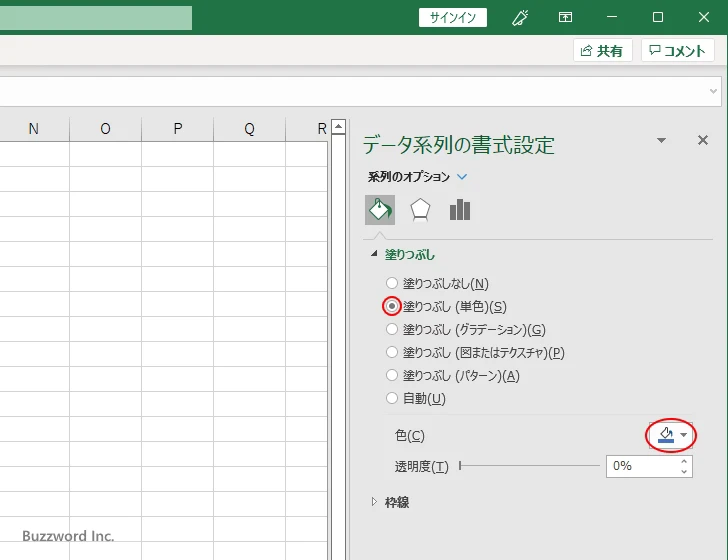Open fill color dropdown arrow
The height and width of the screenshot is (560, 728).
click(683, 435)
